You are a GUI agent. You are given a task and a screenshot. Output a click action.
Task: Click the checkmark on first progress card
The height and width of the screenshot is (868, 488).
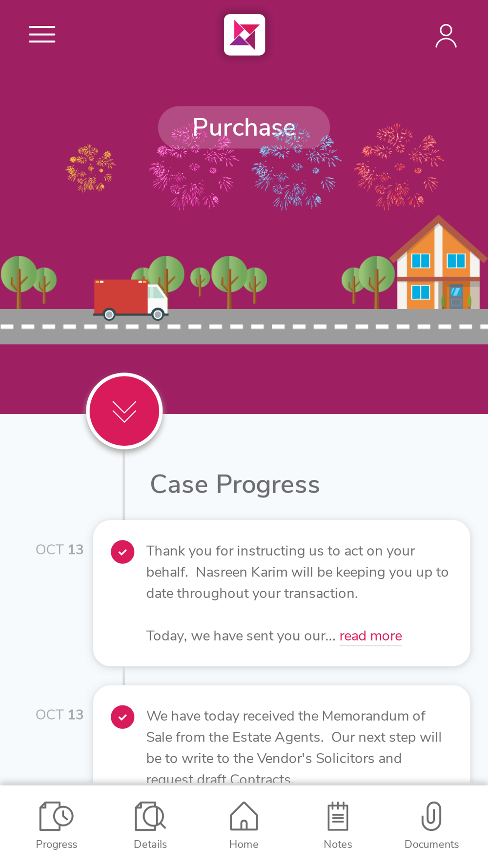point(122,552)
